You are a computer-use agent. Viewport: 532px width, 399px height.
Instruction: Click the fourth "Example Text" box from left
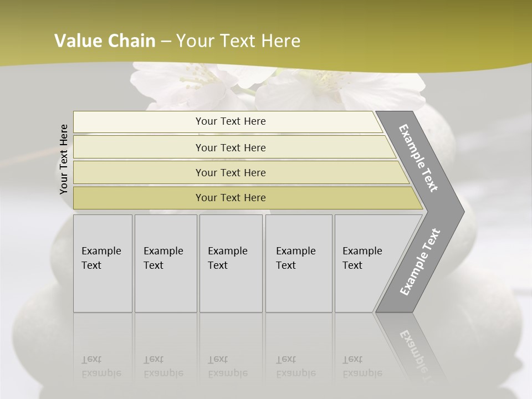[x=298, y=263]
